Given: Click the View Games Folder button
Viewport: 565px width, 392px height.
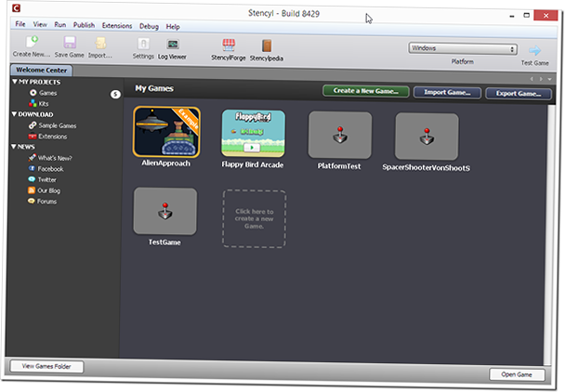Looking at the screenshot, I should [46, 366].
